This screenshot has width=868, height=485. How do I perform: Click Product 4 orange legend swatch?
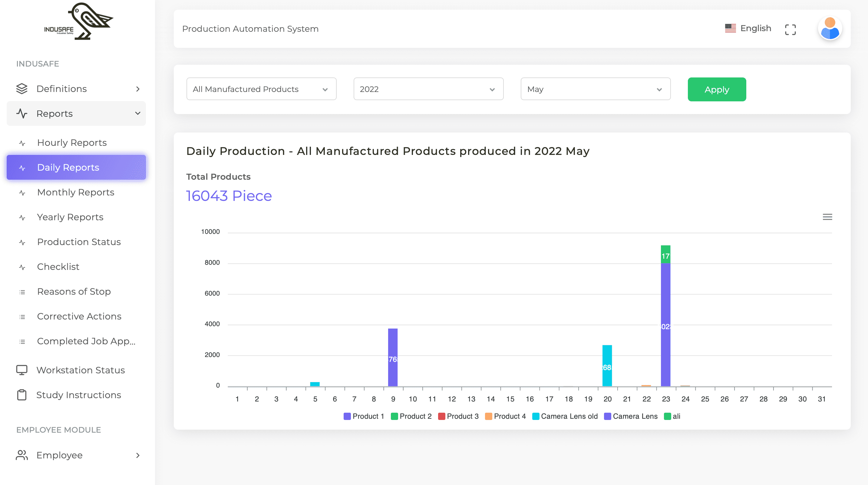(488, 416)
